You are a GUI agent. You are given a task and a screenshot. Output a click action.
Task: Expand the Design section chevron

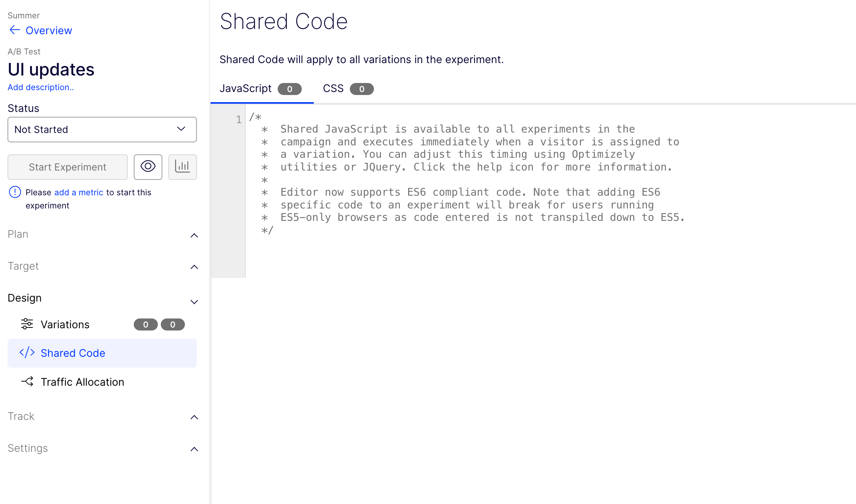pyautogui.click(x=194, y=302)
